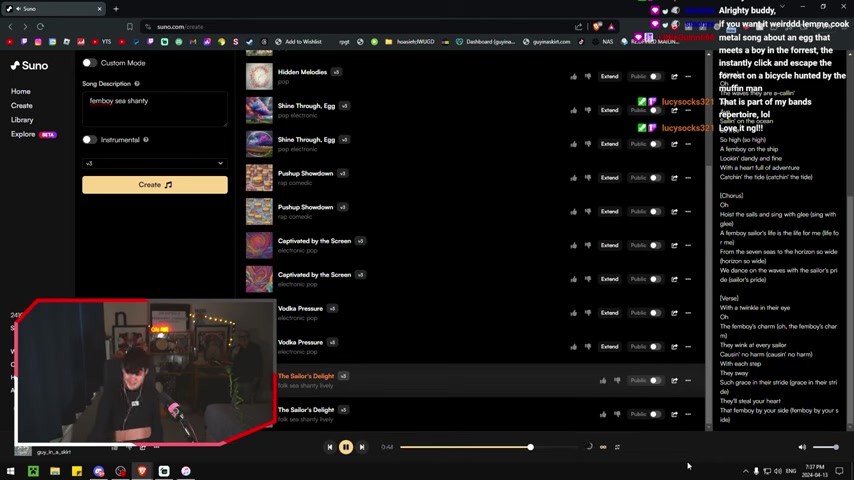This screenshot has width=854, height=480.
Task: Open a new browser tab
Action: tap(116, 9)
